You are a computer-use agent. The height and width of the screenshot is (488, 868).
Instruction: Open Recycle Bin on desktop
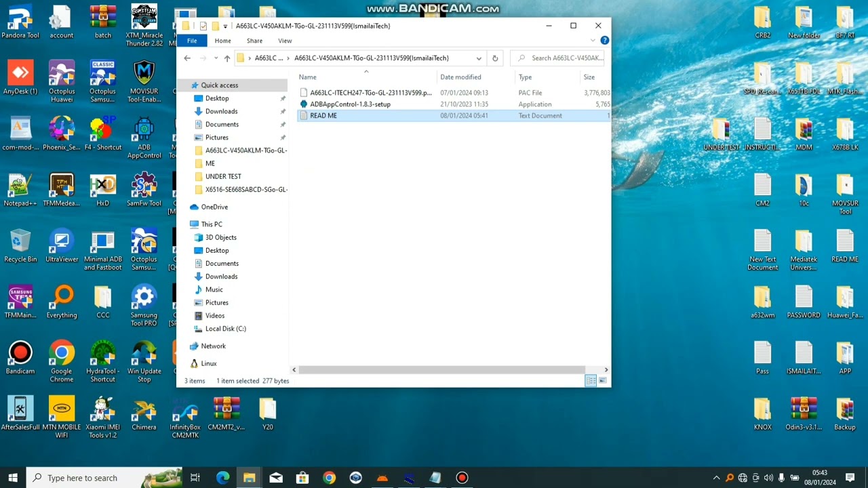coord(20,245)
